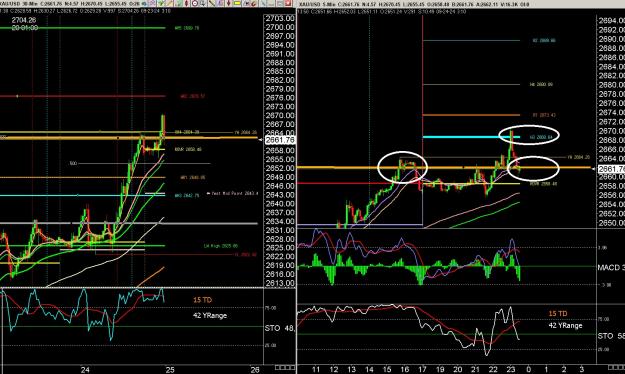
Task: Click the 2622.00 price axis label
Action: (x=280, y=257)
